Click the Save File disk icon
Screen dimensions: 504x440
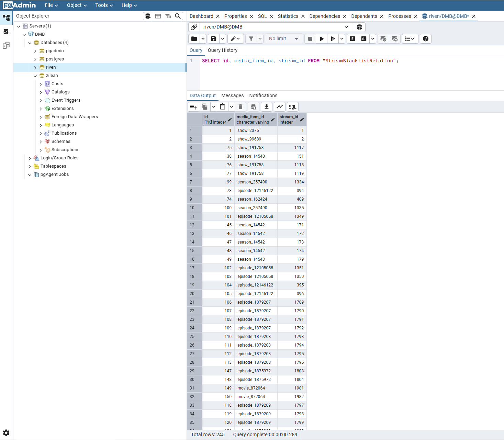[x=214, y=39]
